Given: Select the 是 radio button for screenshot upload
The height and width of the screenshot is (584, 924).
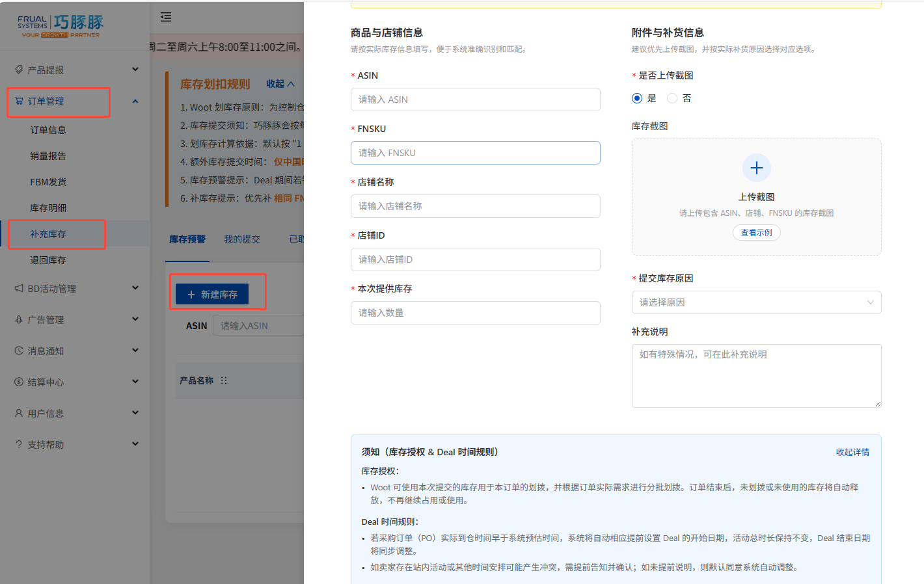Looking at the screenshot, I should click(x=637, y=98).
